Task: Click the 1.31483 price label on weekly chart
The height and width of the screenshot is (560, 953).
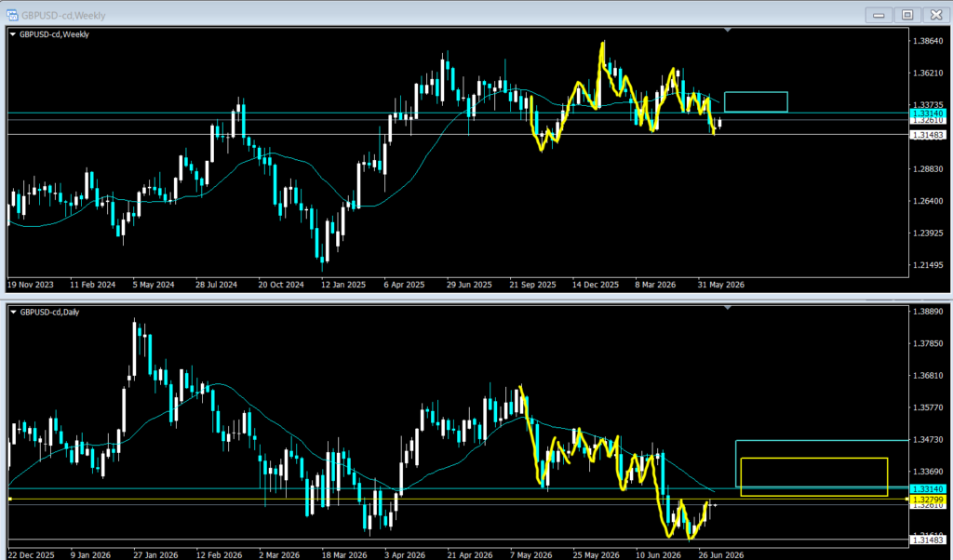Action: click(x=928, y=135)
